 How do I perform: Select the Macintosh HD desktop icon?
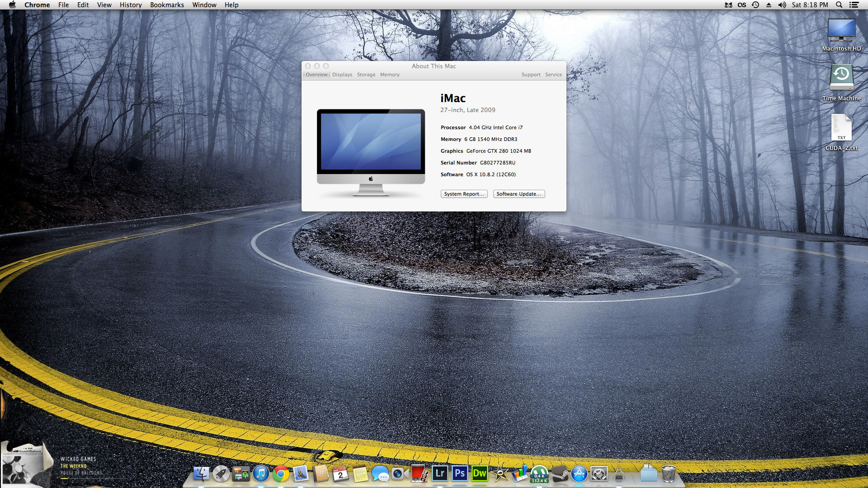841,35
